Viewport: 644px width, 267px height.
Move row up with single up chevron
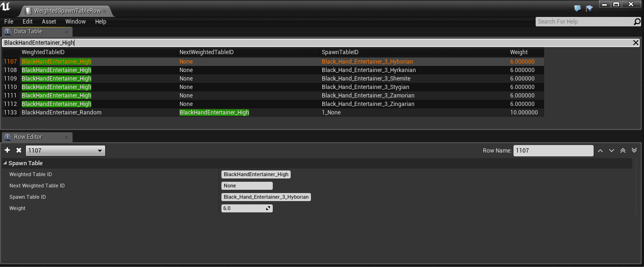tap(600, 151)
